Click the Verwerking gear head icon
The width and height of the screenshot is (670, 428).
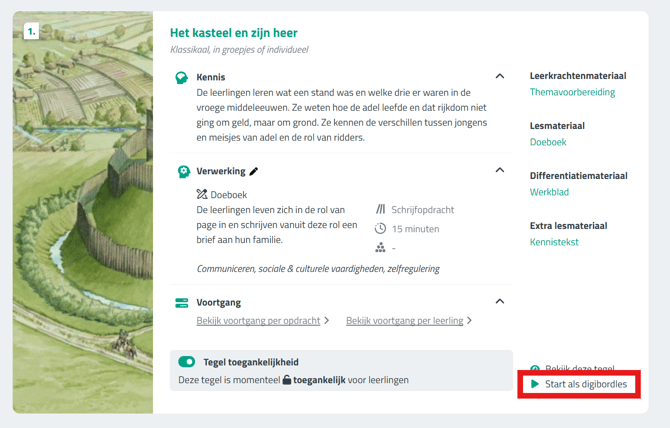click(183, 171)
